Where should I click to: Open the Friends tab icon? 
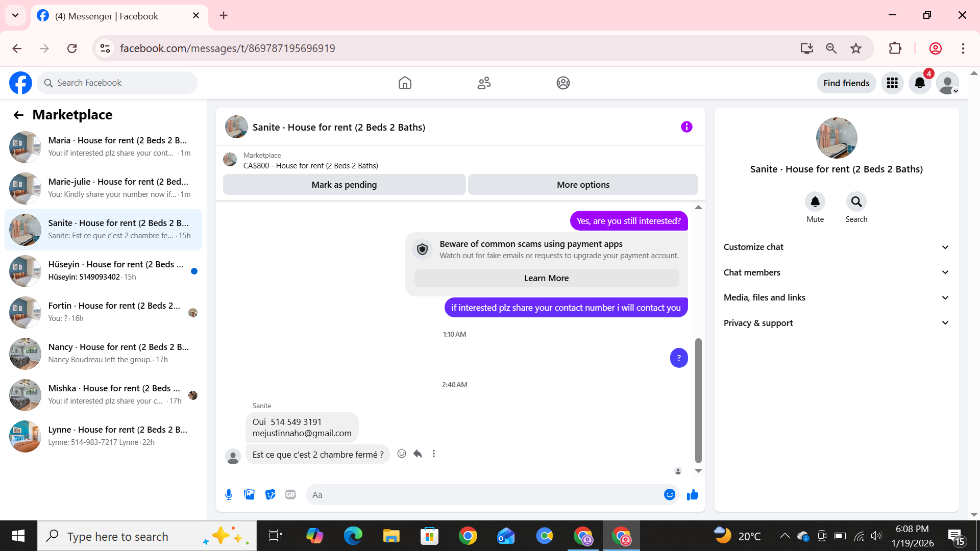tap(484, 83)
